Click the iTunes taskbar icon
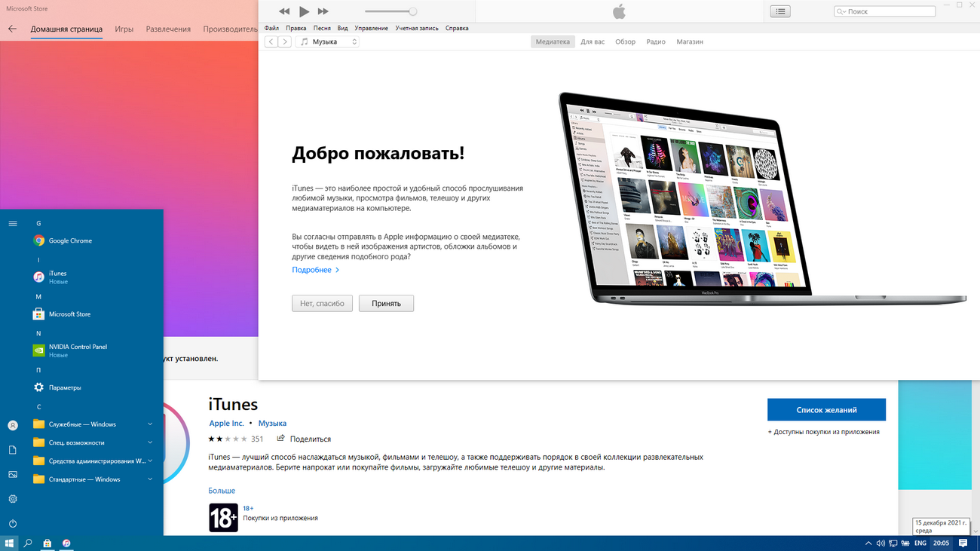The width and height of the screenshot is (980, 551). pyautogui.click(x=67, y=543)
